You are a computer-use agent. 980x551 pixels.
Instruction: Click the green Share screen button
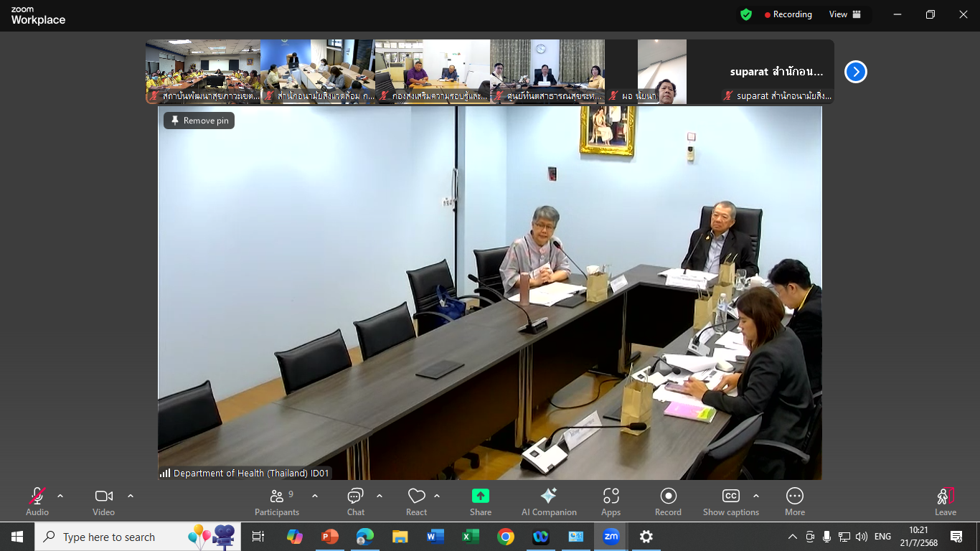pyautogui.click(x=480, y=501)
